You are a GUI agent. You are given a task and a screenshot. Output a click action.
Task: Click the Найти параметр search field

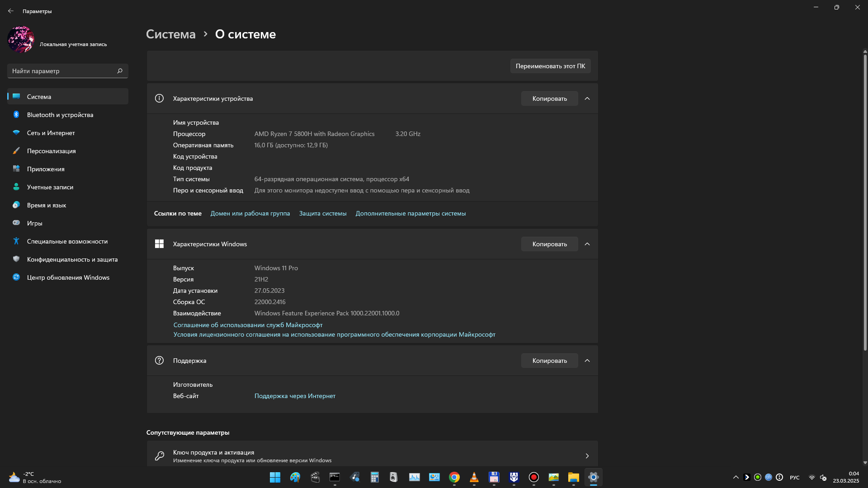[x=68, y=71]
